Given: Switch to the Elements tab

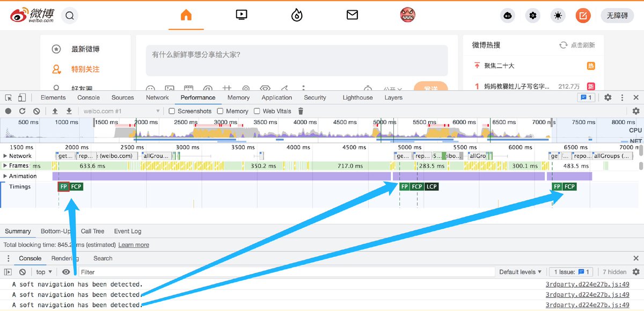Looking at the screenshot, I should (x=53, y=98).
